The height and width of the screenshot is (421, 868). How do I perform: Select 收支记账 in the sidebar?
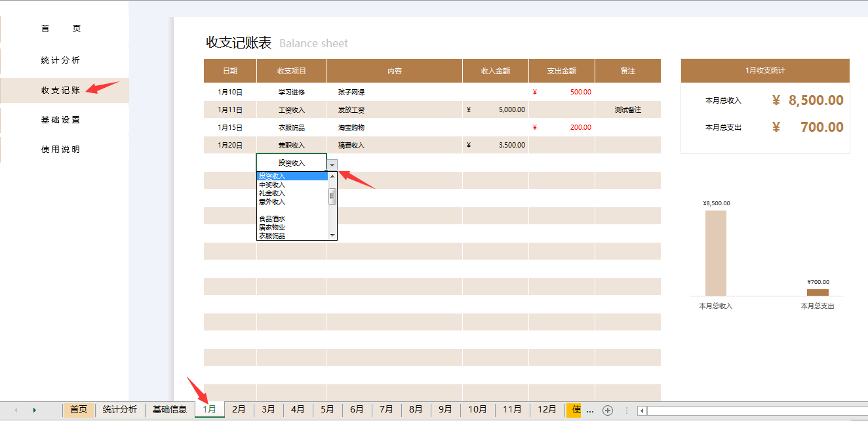pyautogui.click(x=64, y=90)
